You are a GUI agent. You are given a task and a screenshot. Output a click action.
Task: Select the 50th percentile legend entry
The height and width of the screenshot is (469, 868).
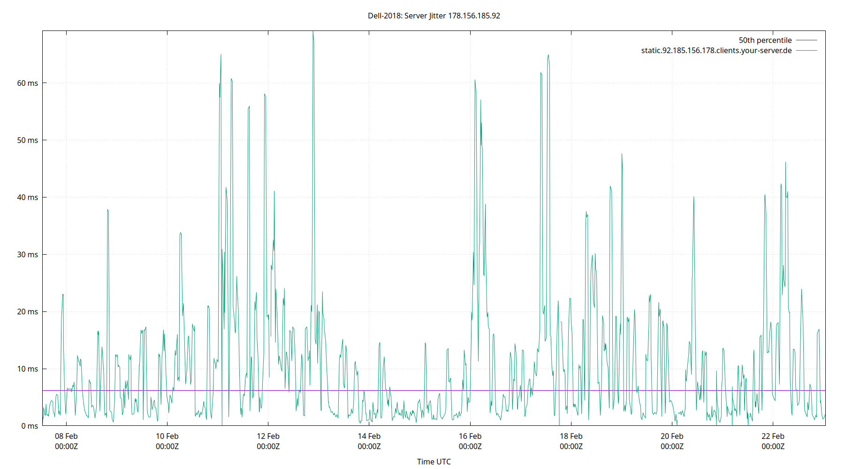pyautogui.click(x=764, y=40)
